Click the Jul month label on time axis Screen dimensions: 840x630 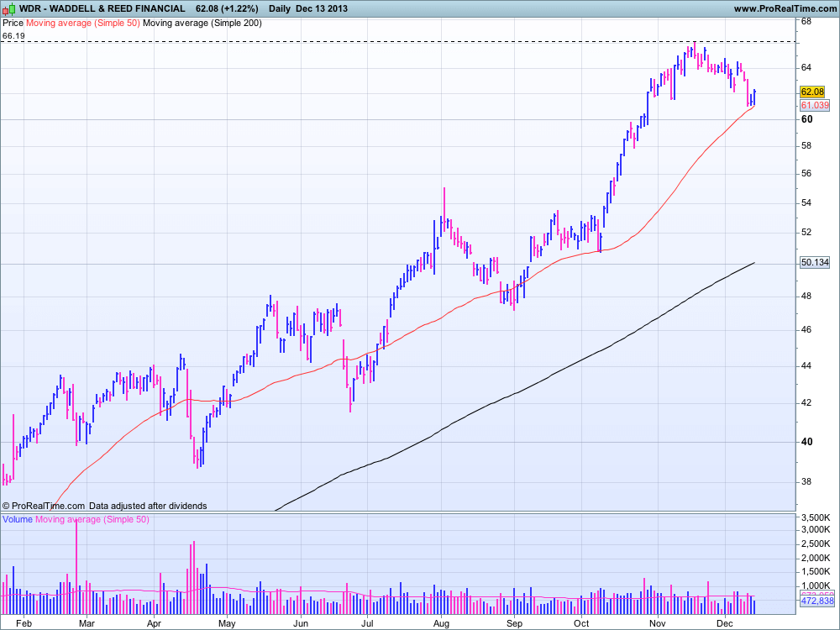[367, 623]
